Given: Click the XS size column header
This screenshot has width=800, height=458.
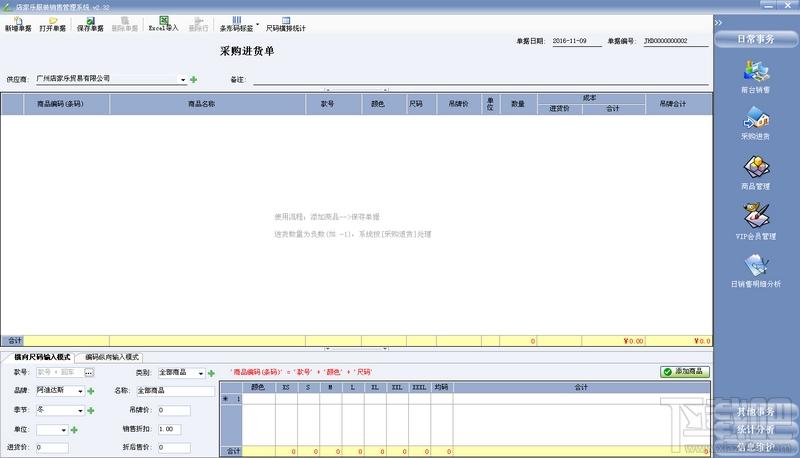Looking at the screenshot, I should [x=286, y=388].
